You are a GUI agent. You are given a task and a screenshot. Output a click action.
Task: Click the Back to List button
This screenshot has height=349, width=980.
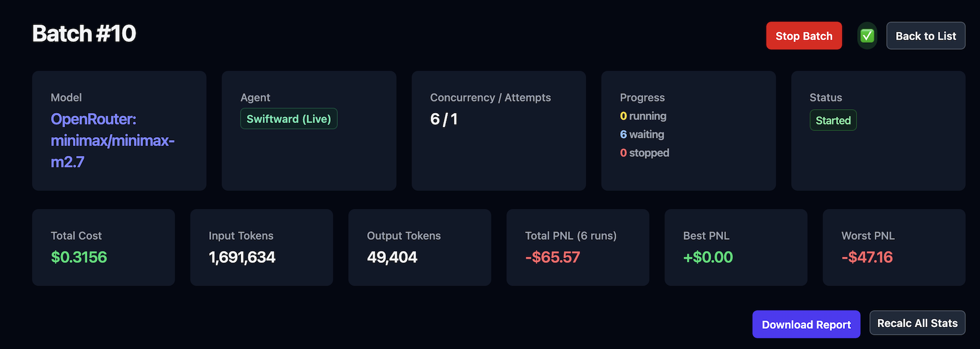click(926, 36)
